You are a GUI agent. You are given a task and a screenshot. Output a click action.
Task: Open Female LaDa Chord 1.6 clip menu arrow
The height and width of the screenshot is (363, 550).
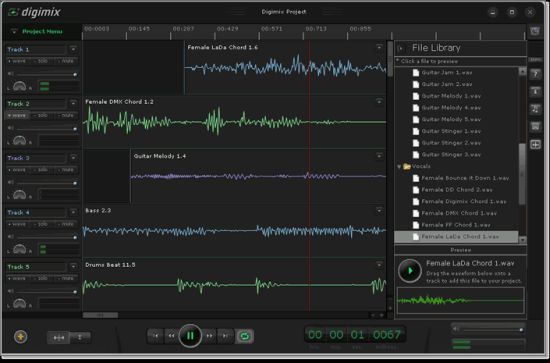pos(379,47)
